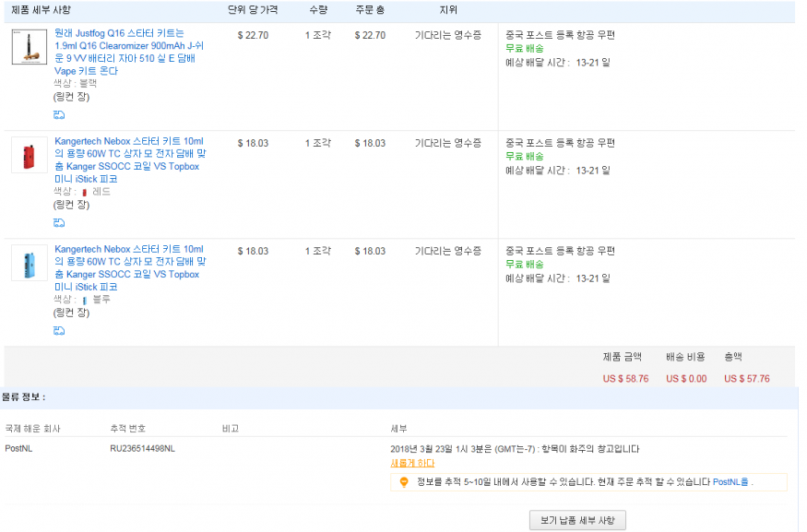
Task: Click orange location pin icon in tracking notice
Action: click(403, 482)
